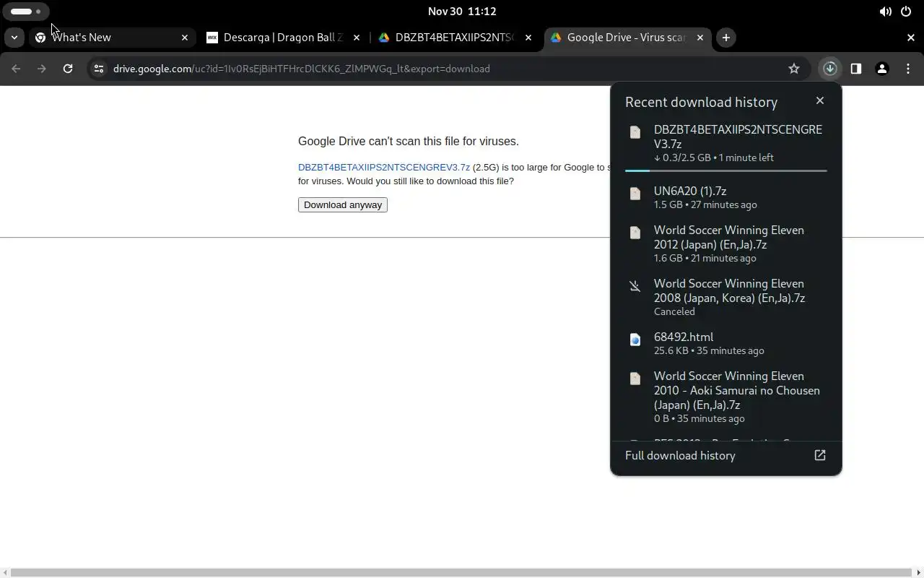This screenshot has width=924, height=578.
Task: Click the horizontal scrollbar at page bottom
Action: (462, 573)
